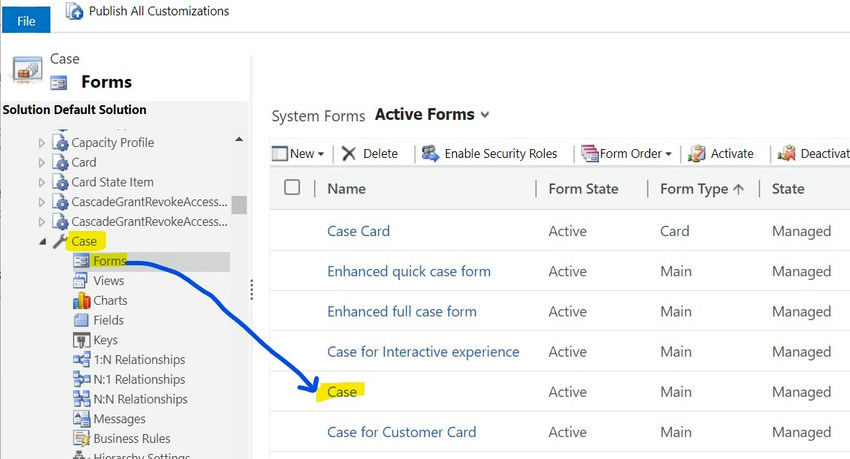Viewport: 850px width, 459px height.
Task: Select Views under the Case entity
Action: point(108,281)
